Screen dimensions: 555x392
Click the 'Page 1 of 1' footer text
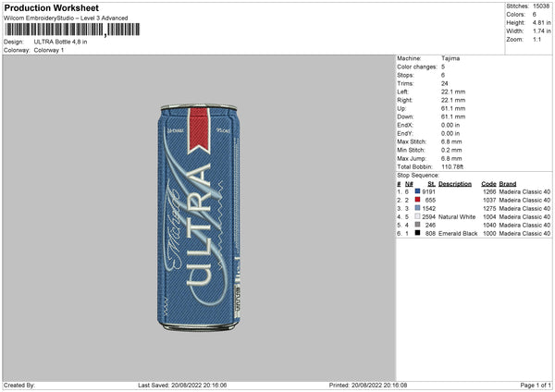point(536,385)
